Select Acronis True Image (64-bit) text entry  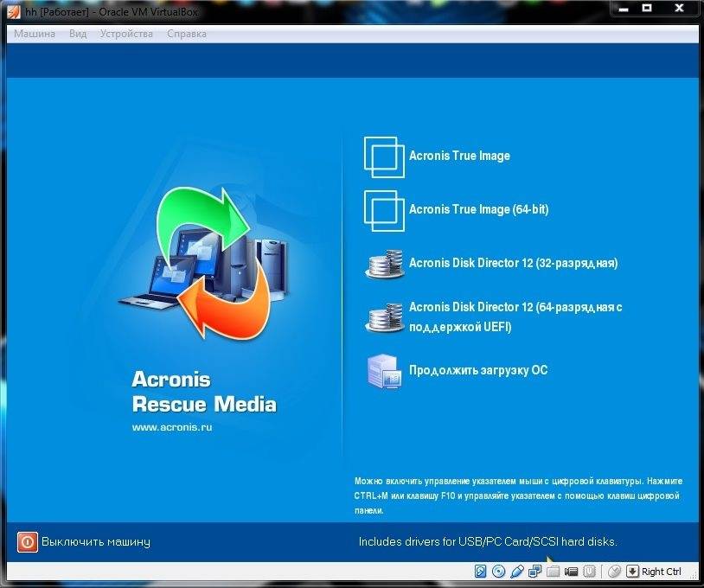point(478,209)
